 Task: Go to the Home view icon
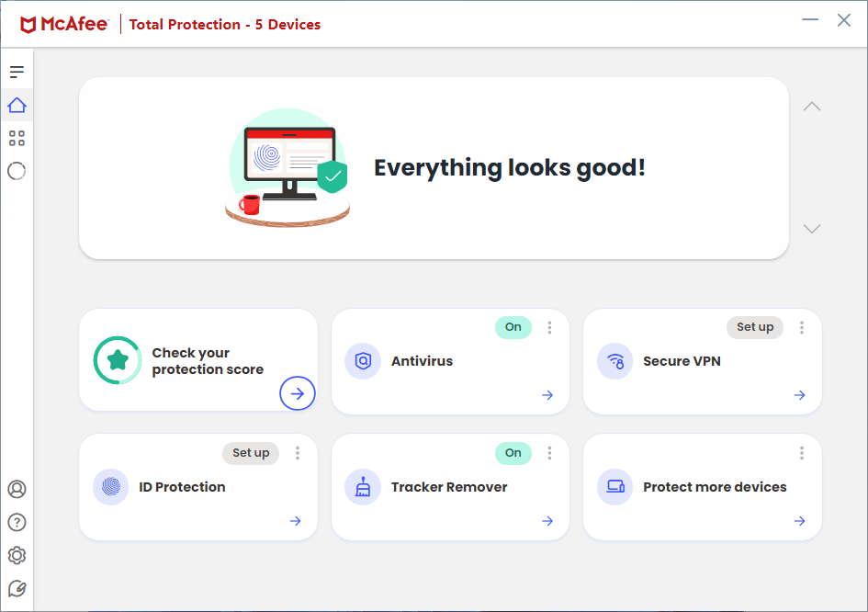tap(17, 106)
